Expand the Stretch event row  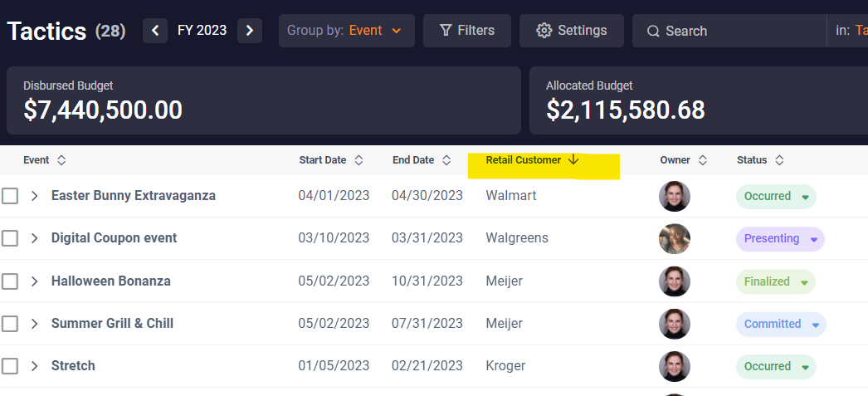coord(35,366)
